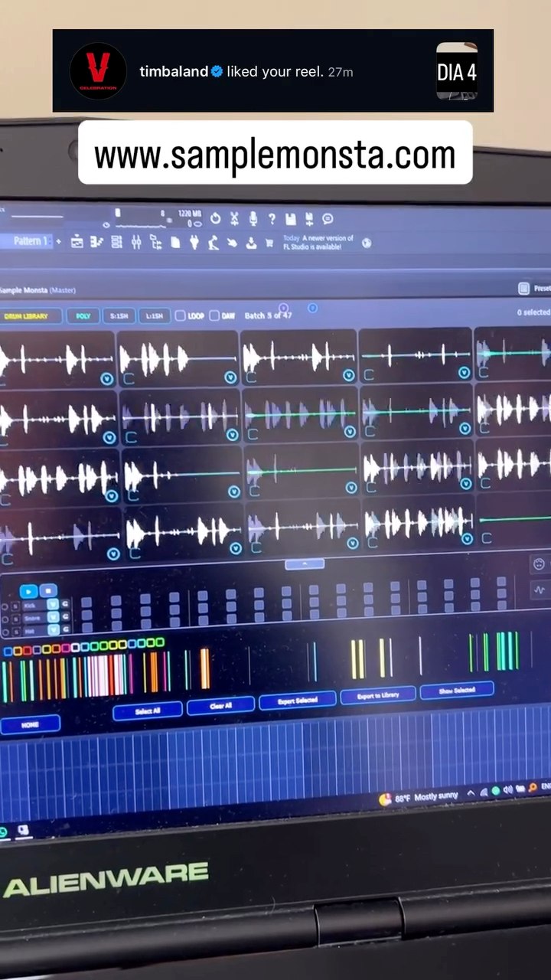The width and height of the screenshot is (551, 980).
Task: Click the Select All button
Action: pyautogui.click(x=147, y=710)
